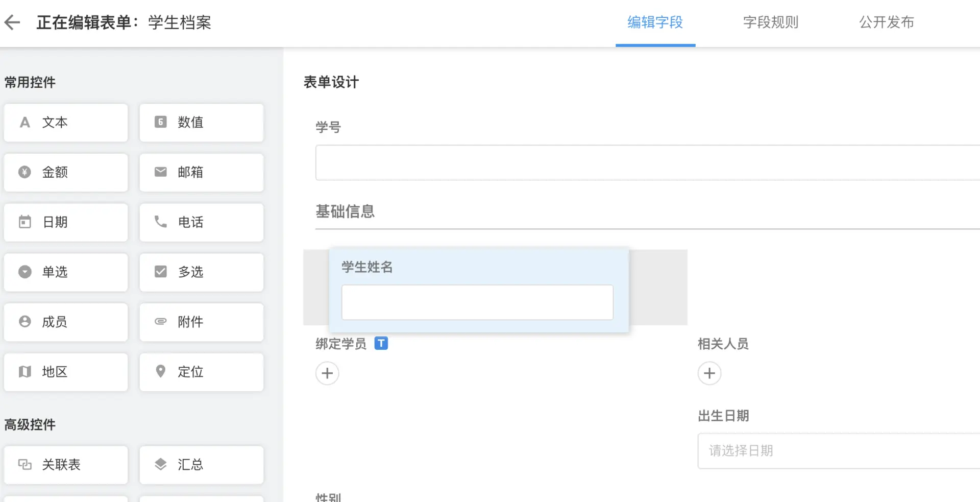Select the 邮箱 email control

click(201, 173)
